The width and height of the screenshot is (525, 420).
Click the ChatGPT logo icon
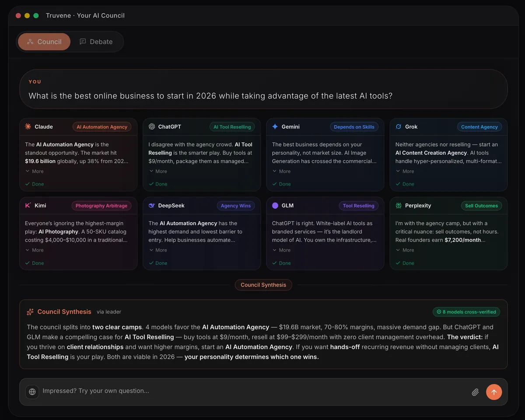[152, 126]
